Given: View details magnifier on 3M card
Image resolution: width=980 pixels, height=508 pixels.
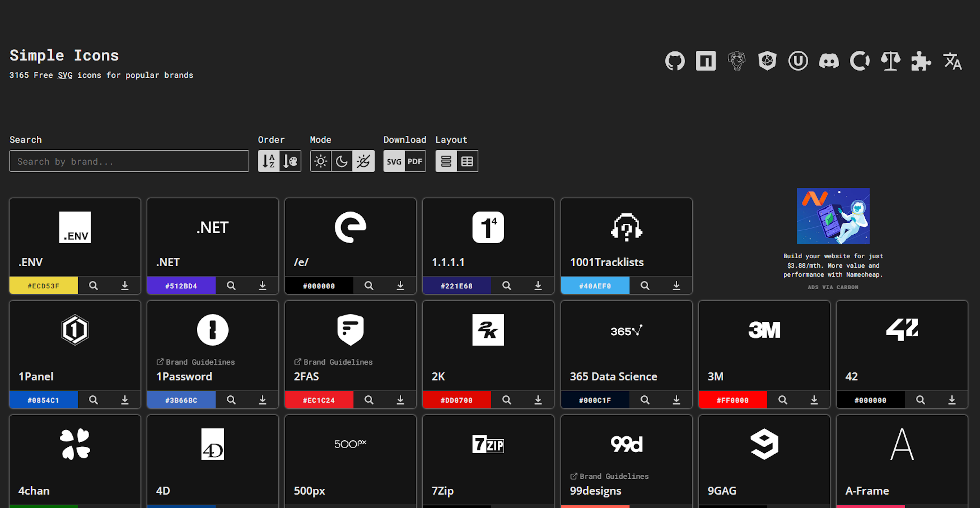Looking at the screenshot, I should click(x=783, y=400).
